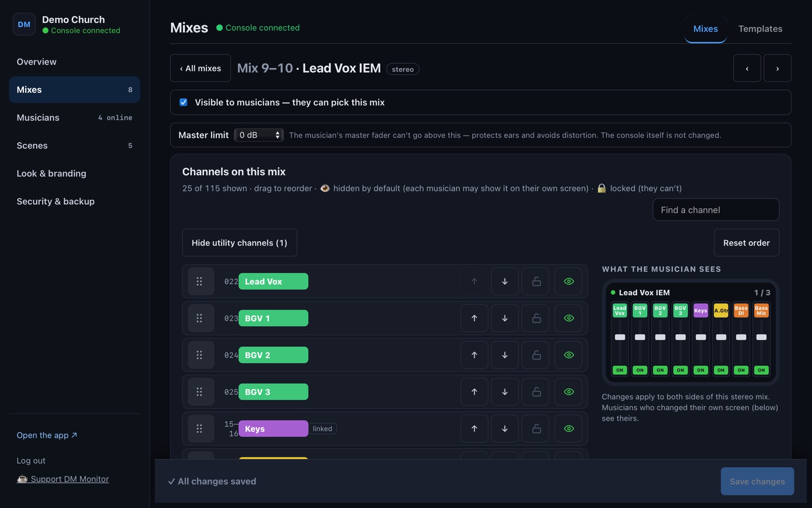Open the Master limit 0 dB dropdown
The image size is (812, 508).
pyautogui.click(x=259, y=135)
